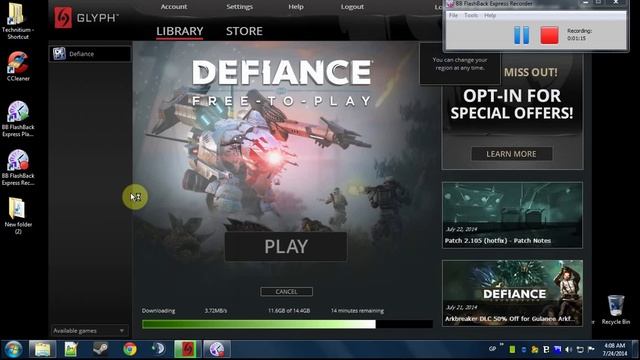Click the '11.6GB of 14.4GB' download text
Viewport: 640px width, 360px height.
tap(289, 311)
